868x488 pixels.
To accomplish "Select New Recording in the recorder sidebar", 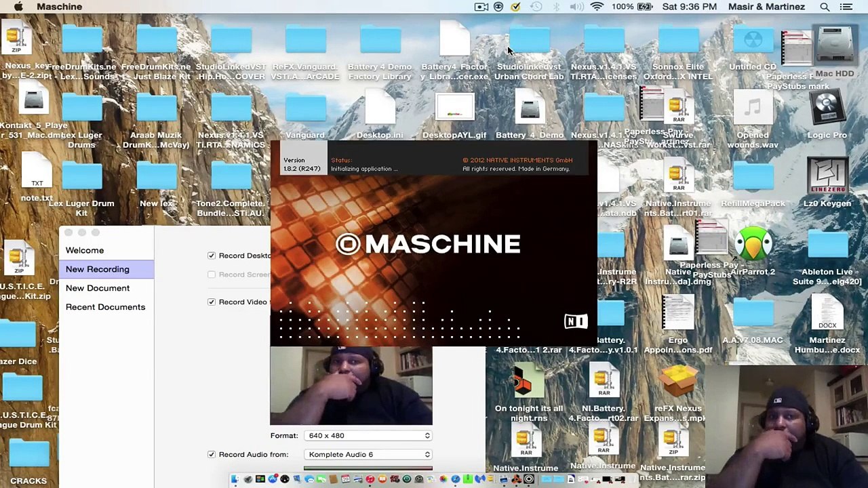I will 106,269.
